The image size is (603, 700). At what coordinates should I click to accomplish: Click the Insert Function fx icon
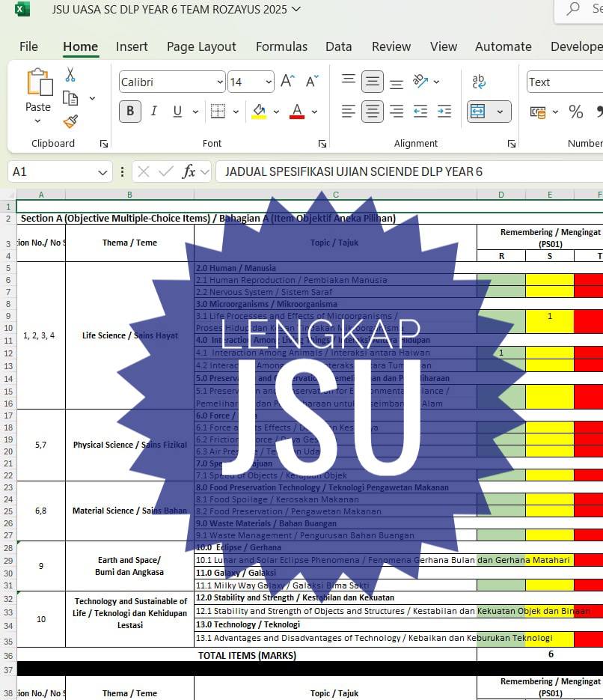189,171
